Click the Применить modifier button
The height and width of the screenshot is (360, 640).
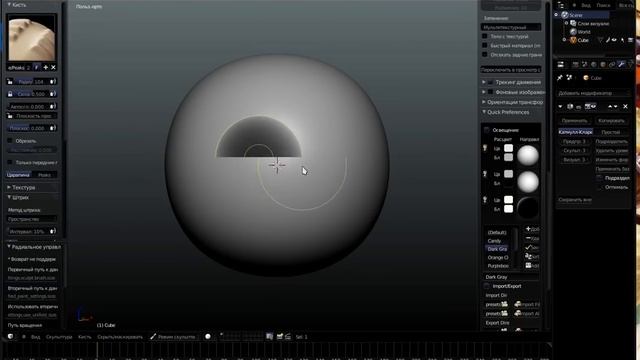(x=574, y=121)
